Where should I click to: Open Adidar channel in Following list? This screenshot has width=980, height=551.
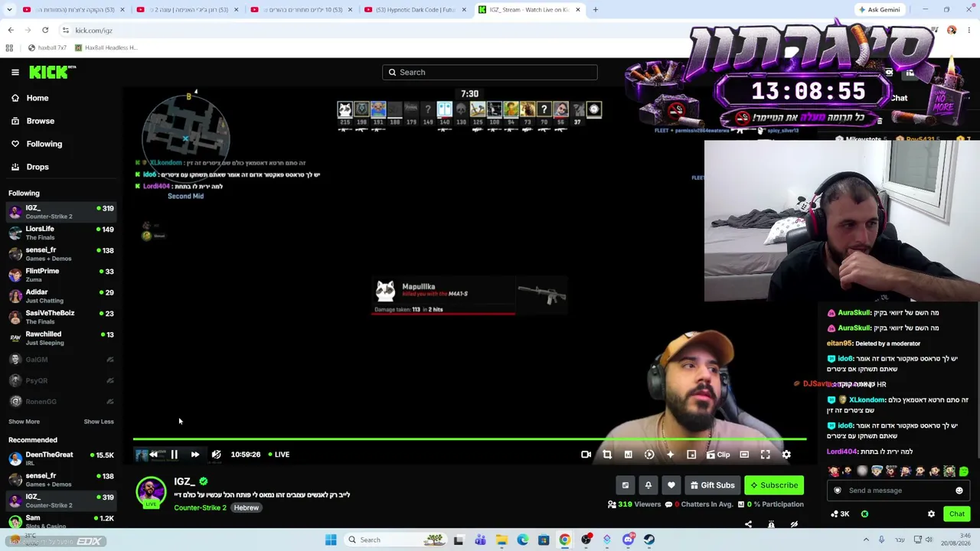[x=61, y=295]
